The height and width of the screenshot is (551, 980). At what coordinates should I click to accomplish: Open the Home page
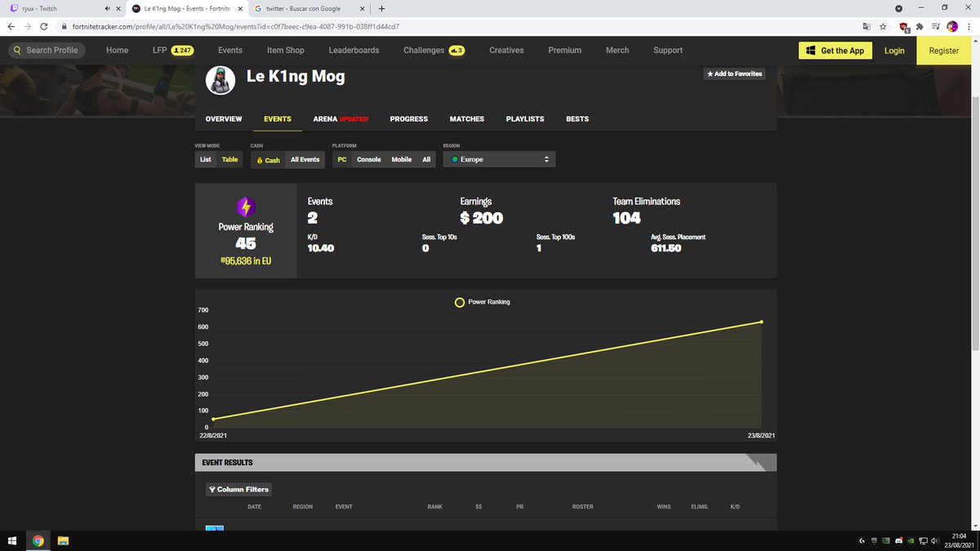(117, 50)
